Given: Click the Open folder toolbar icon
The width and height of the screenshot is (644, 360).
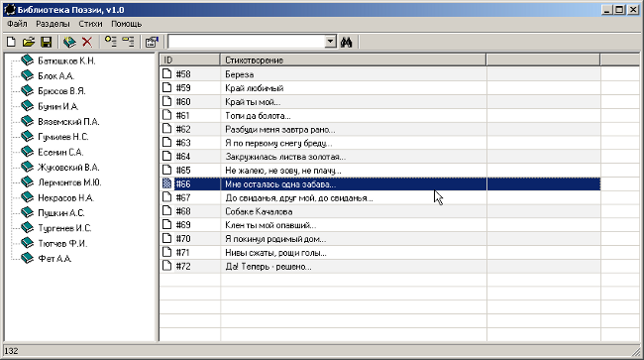Looking at the screenshot, I should coord(29,42).
